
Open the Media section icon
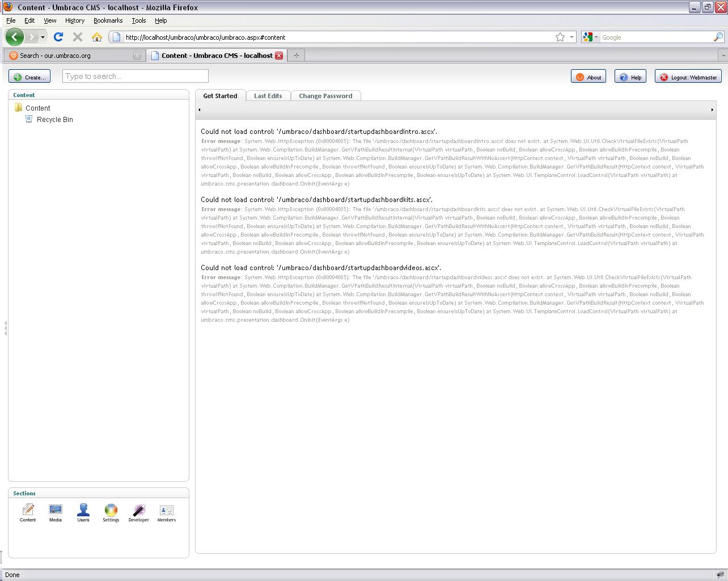pyautogui.click(x=56, y=512)
